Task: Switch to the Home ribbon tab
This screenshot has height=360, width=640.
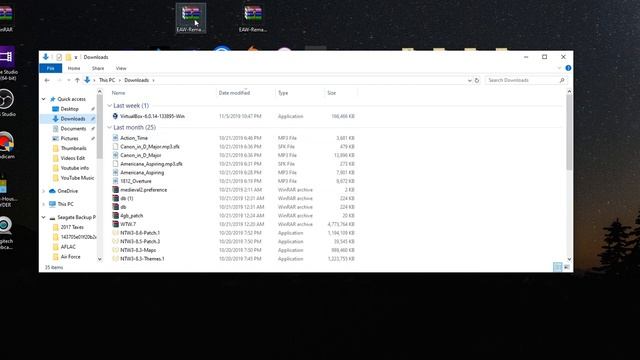Action: 74,69
